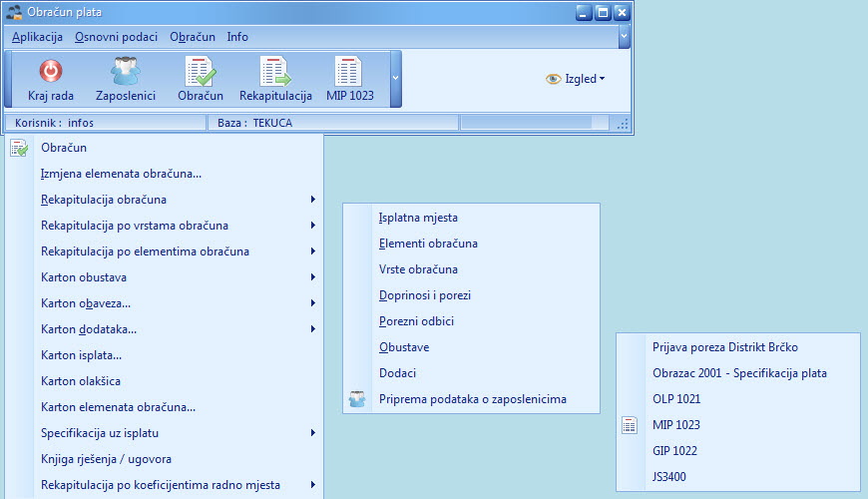Select Prijava poreza Distrikt Brčko
This screenshot has height=499, width=868.
pos(724,347)
